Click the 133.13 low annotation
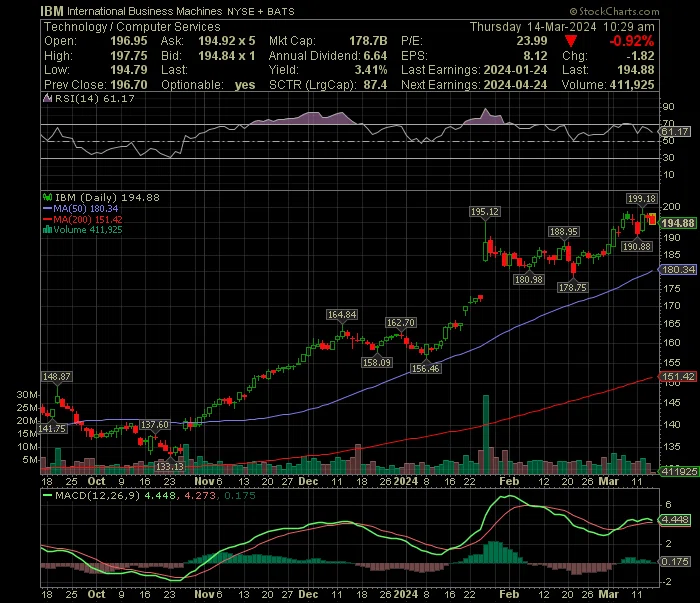Viewport: 700px width, 603px height. click(x=170, y=466)
